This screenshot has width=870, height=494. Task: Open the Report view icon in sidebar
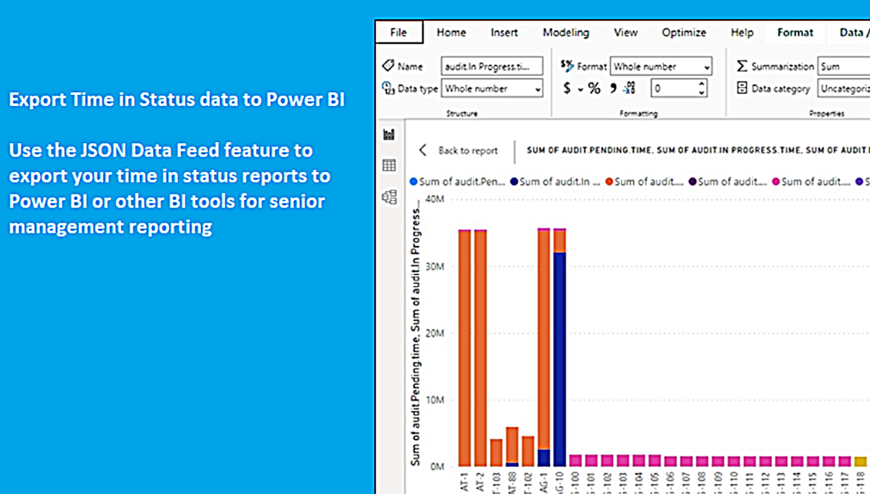coord(389,134)
